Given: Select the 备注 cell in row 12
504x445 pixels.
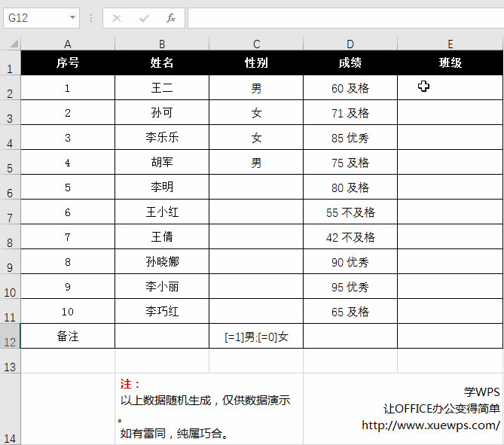Looking at the screenshot, I should 68,336.
